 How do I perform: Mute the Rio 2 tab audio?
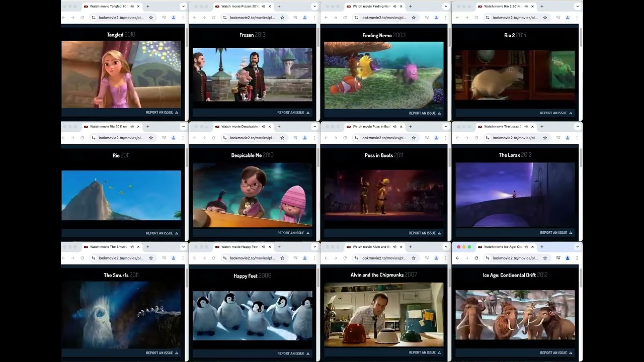click(526, 7)
